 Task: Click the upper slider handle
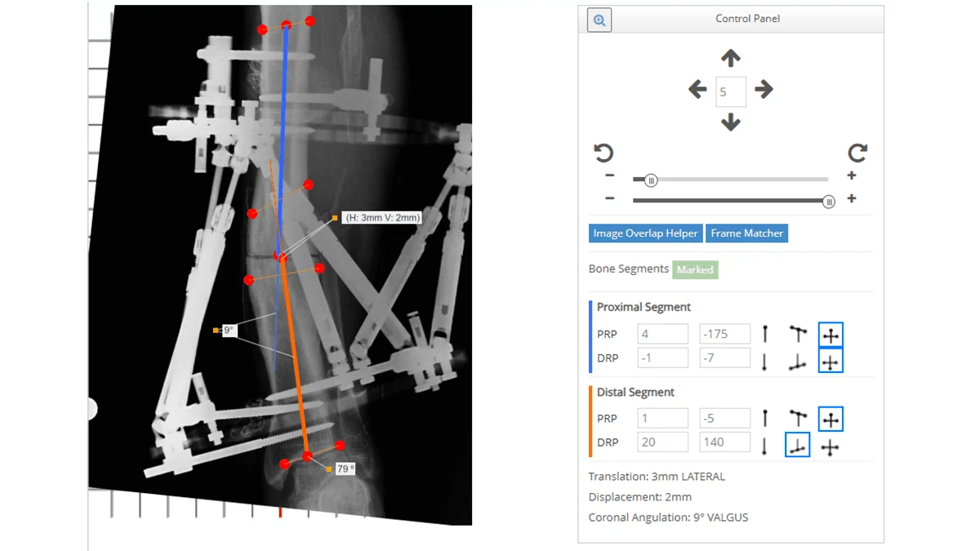[x=651, y=180]
